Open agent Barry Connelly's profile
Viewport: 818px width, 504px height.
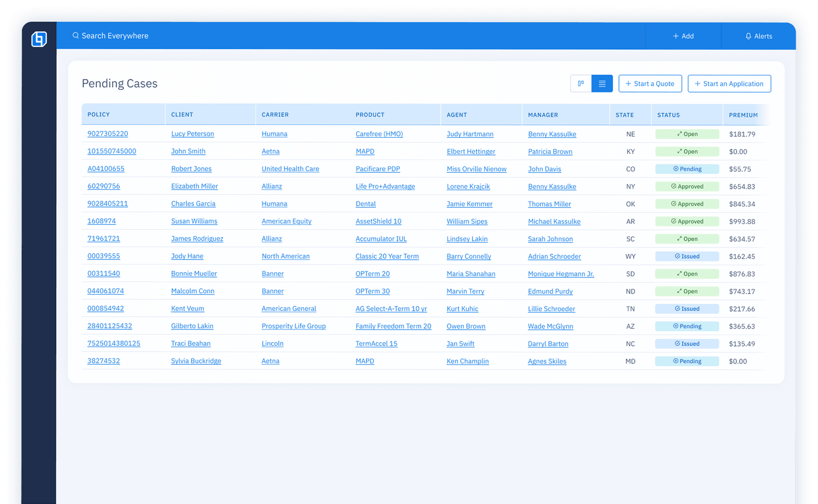tap(469, 256)
